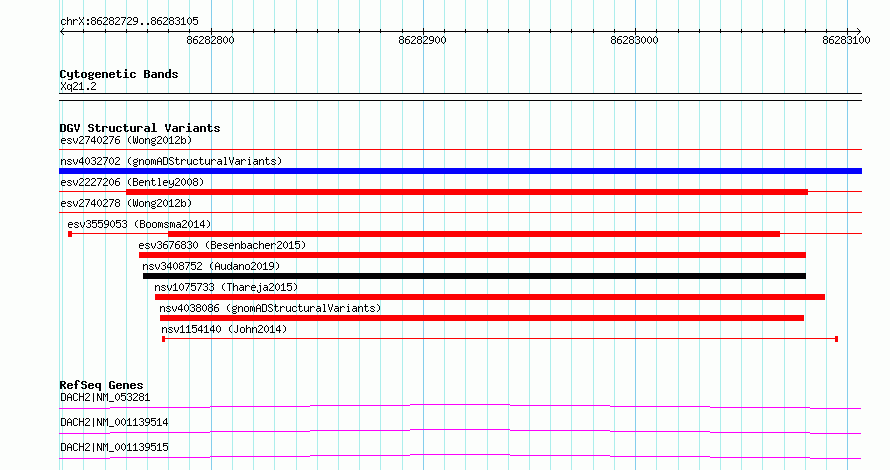Viewport: 890px width, 470px height.
Task: Click the red esv2227206 variant bar
Action: click(x=467, y=192)
